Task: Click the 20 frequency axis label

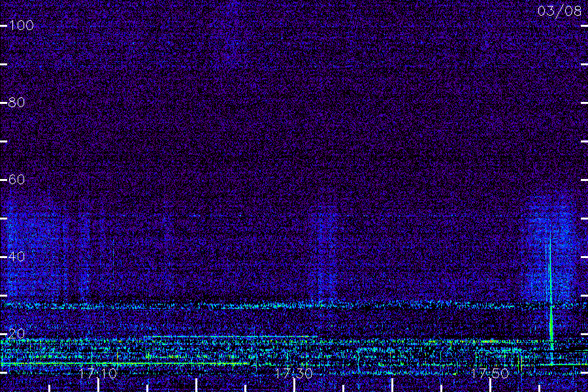Action: tap(16, 333)
